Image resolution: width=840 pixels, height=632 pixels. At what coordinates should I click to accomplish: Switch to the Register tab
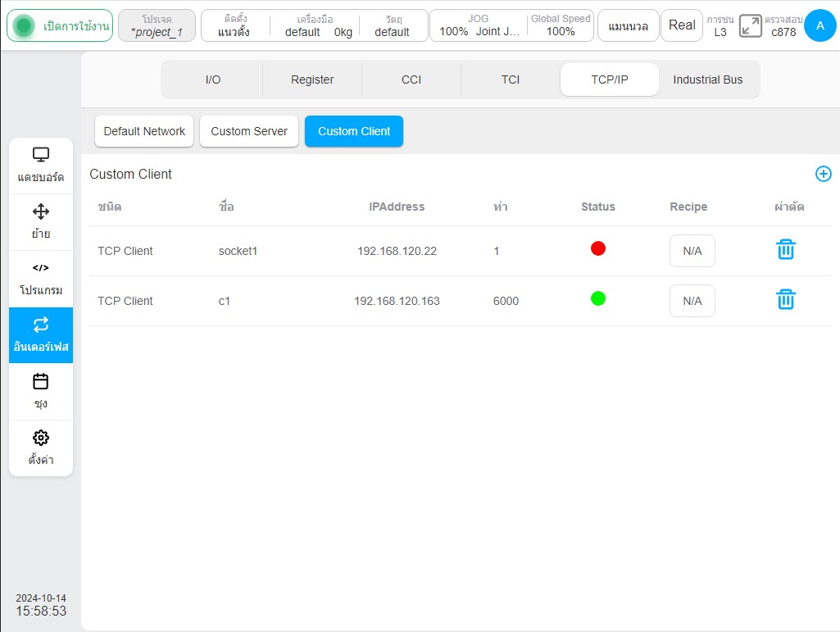coord(312,80)
